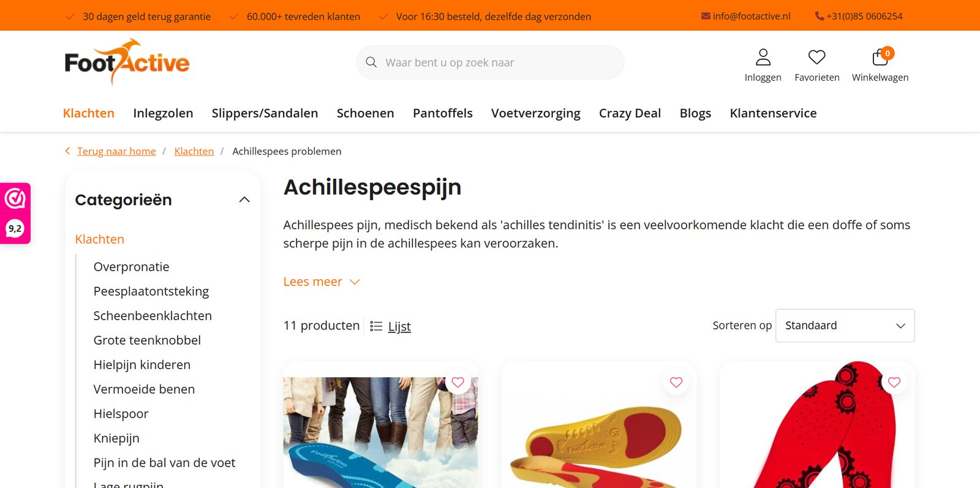This screenshot has height=488, width=980.
Task: Open the Inlegzolen menu
Action: tap(163, 113)
